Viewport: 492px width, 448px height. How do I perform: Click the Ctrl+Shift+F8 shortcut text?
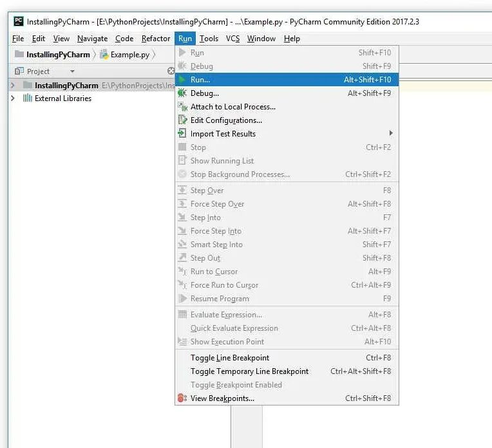point(368,398)
